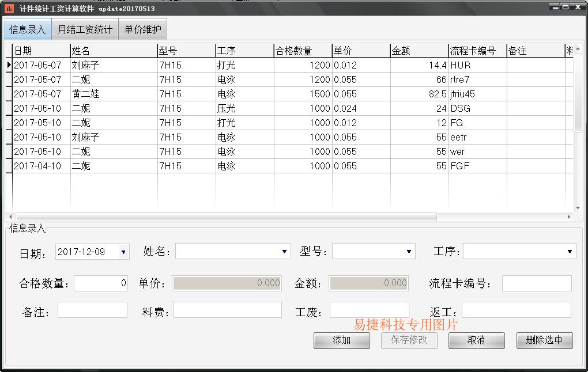Click the amount cell 66
Screen dimensions: 588x372
pyautogui.click(x=420, y=79)
